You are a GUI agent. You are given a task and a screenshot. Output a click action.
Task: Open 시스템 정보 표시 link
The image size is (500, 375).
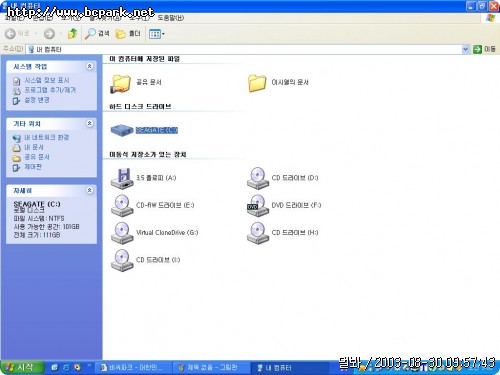pyautogui.click(x=47, y=80)
